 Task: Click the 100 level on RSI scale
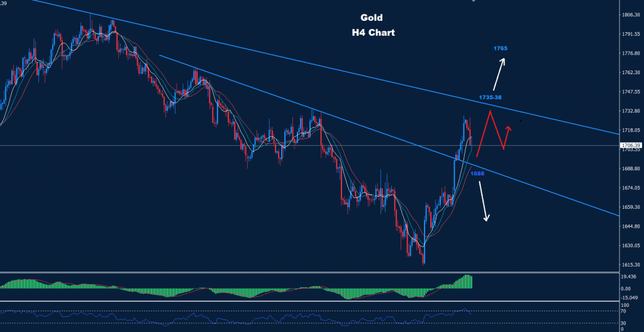626,306
